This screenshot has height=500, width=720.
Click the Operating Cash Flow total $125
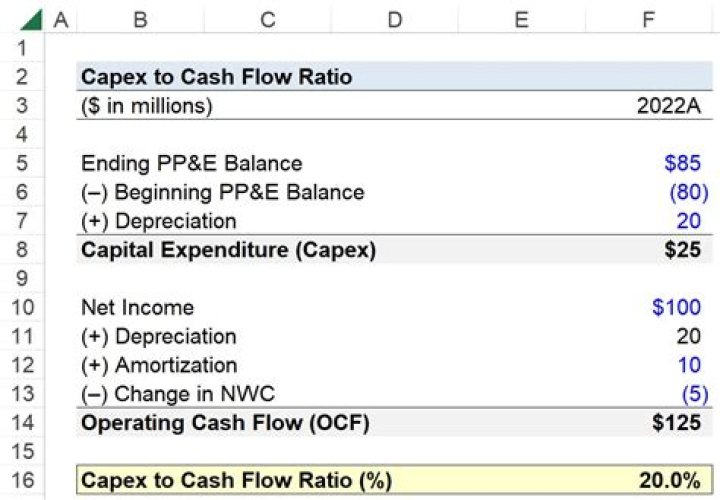click(676, 423)
